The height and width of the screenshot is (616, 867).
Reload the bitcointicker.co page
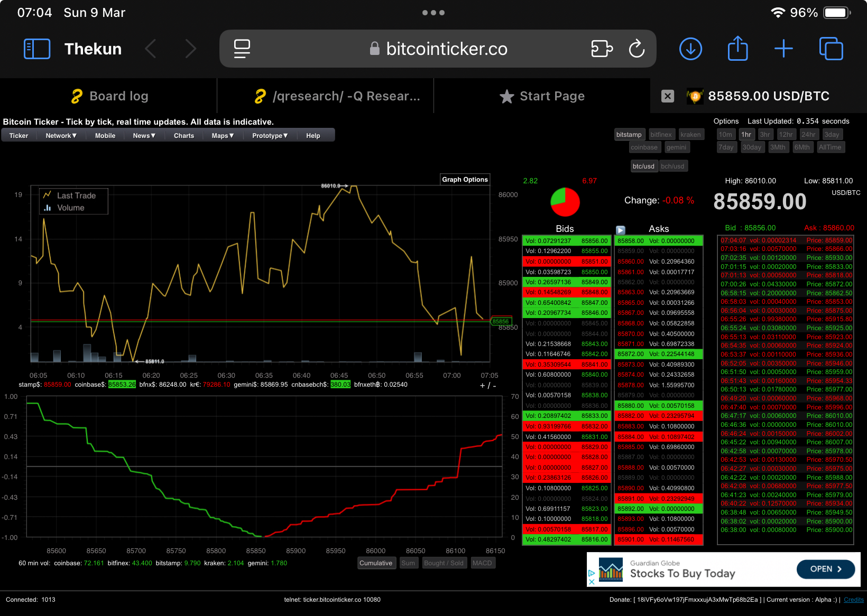(x=637, y=49)
